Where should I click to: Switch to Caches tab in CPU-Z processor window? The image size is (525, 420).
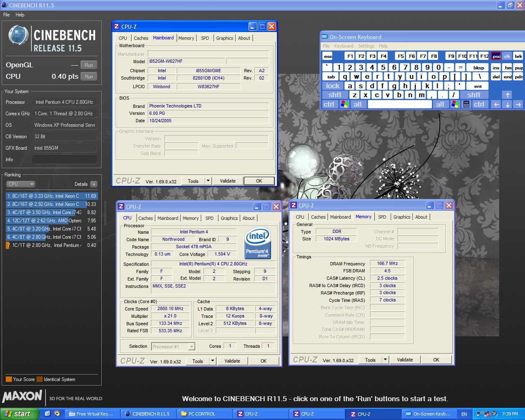tap(146, 218)
